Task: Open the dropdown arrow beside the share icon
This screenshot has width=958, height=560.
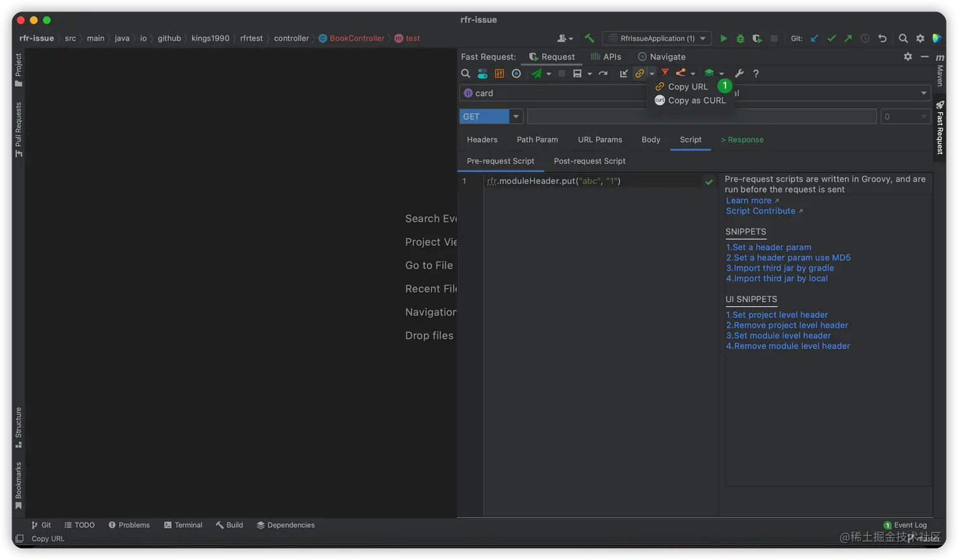Action: [693, 74]
